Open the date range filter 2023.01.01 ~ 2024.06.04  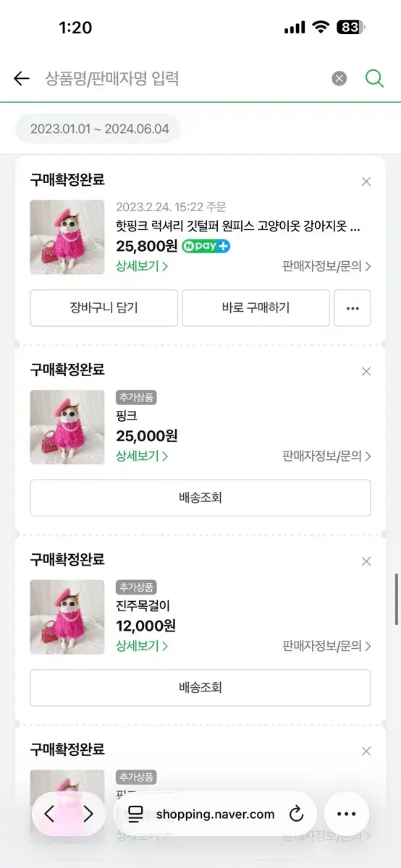pyautogui.click(x=99, y=129)
